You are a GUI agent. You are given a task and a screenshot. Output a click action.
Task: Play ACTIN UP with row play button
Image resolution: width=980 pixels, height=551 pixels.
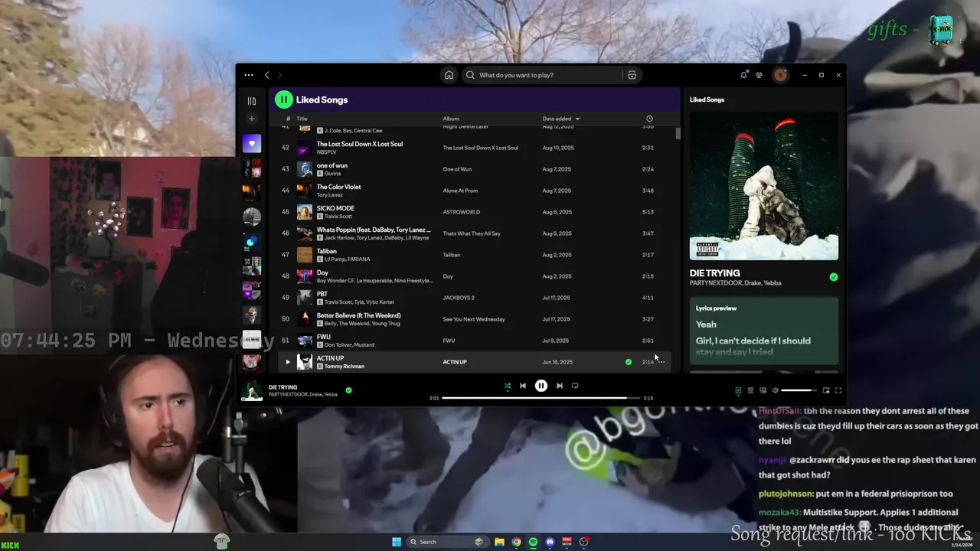point(288,362)
